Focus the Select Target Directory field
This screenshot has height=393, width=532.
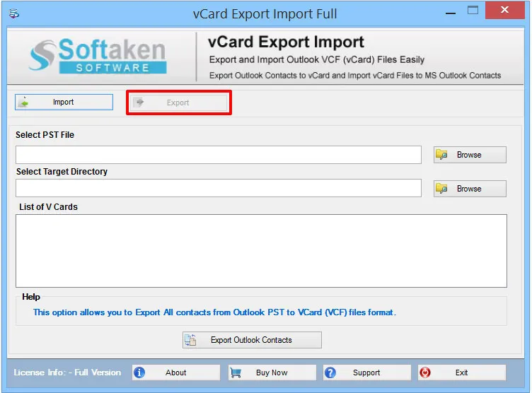tap(219, 188)
